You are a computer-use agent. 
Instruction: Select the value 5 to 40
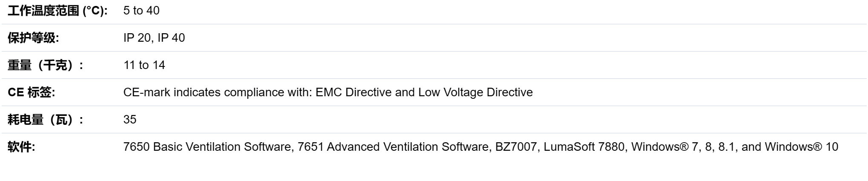click(x=141, y=11)
